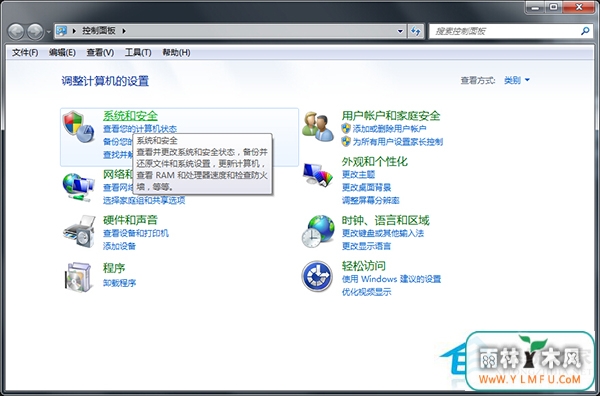Click the 控制面板 breadcrumb in address bar

click(99, 31)
